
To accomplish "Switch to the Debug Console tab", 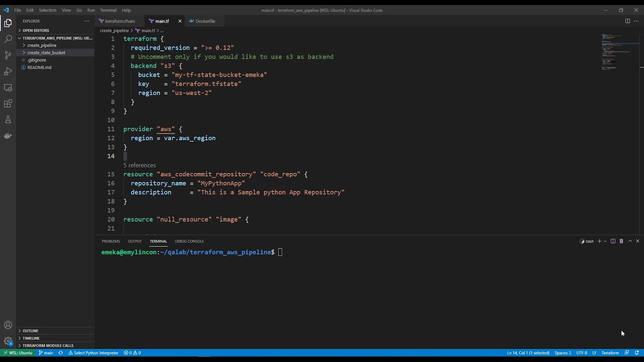I will tap(189, 241).
